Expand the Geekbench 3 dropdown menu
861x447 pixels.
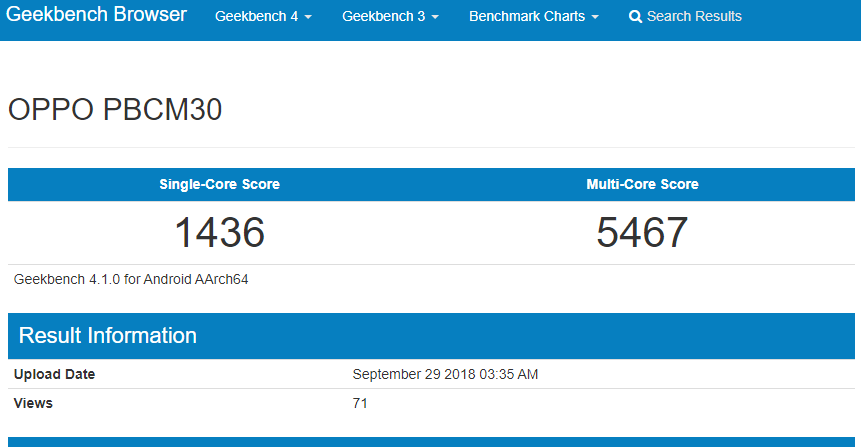point(390,16)
